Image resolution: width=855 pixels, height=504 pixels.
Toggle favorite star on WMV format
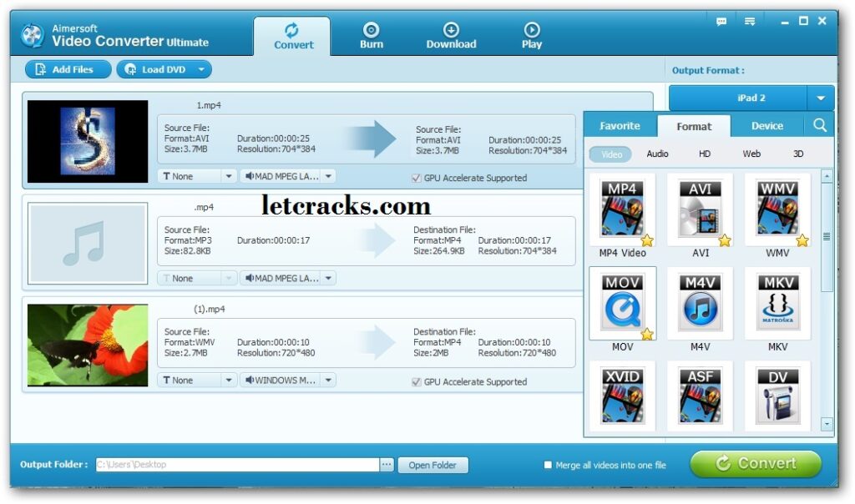[x=802, y=239]
